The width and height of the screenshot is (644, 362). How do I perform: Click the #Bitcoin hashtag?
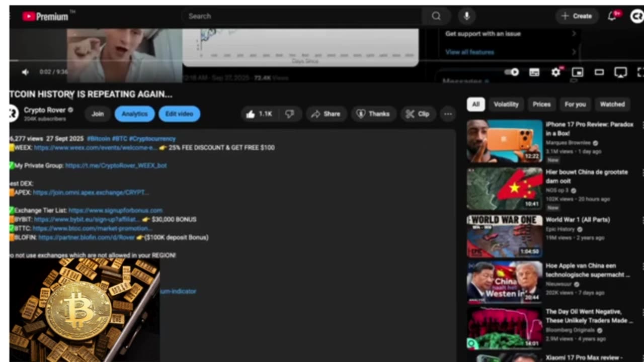click(x=99, y=139)
